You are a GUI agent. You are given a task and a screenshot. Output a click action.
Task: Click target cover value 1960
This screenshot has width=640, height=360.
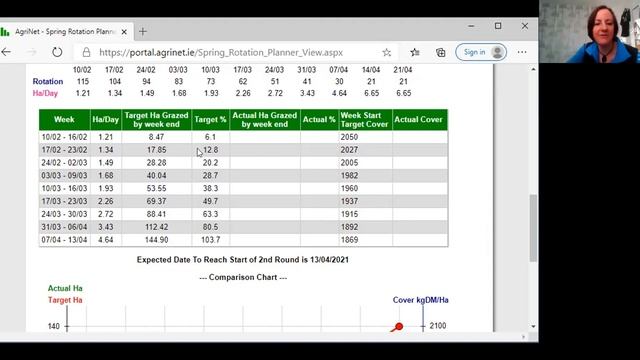349,189
